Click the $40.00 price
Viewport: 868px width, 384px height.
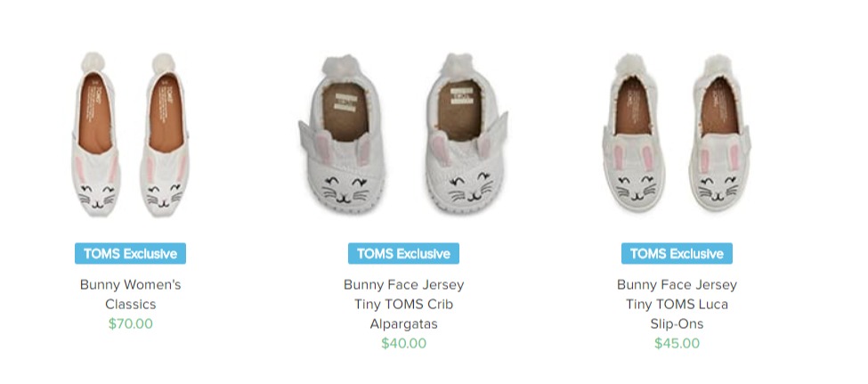(403, 344)
